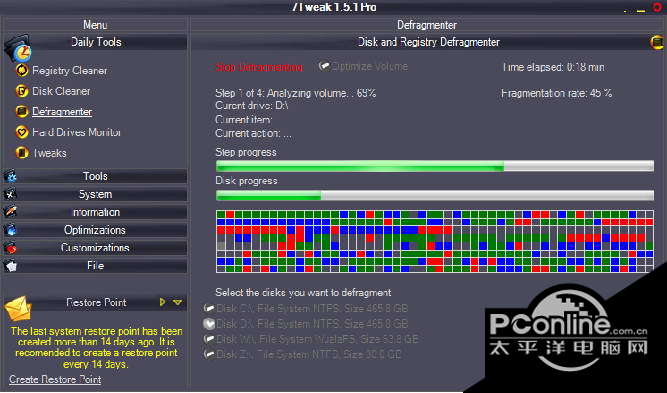Click the Disk Cleaner icon
The width and height of the screenshot is (667, 393).
[22, 91]
